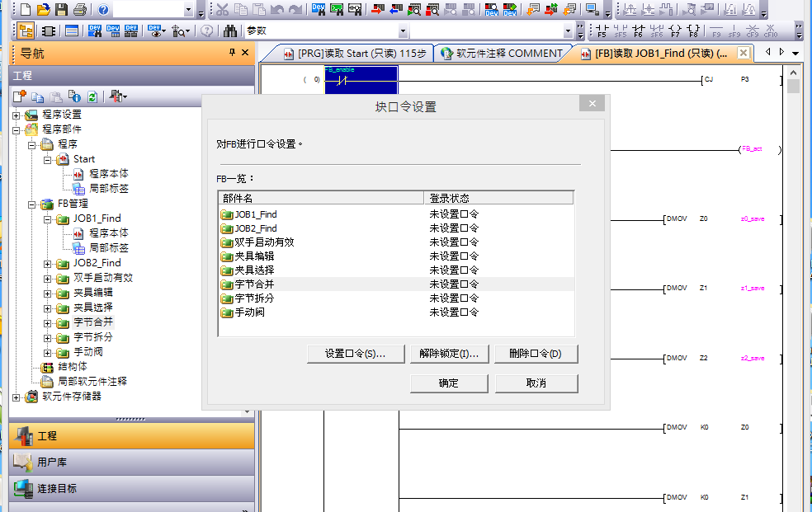Click the Print icon in toolbar
This screenshot has width=812, height=512.
[79, 10]
